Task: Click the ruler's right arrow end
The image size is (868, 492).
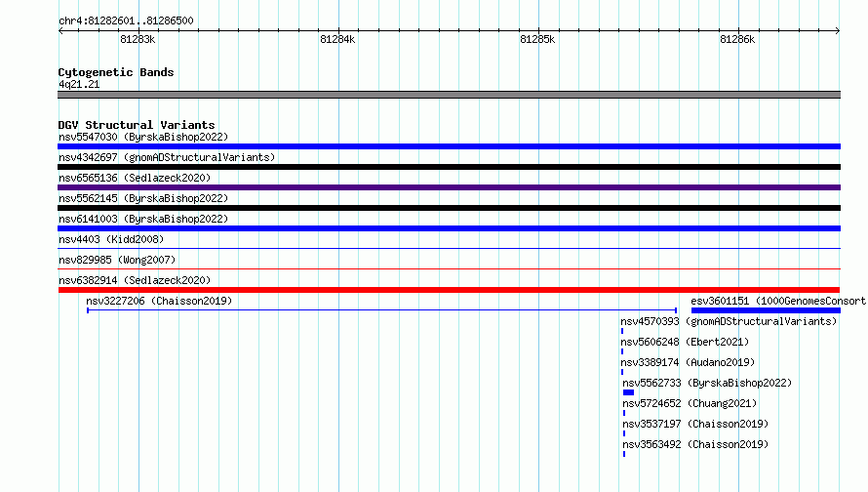Action: coord(838,30)
